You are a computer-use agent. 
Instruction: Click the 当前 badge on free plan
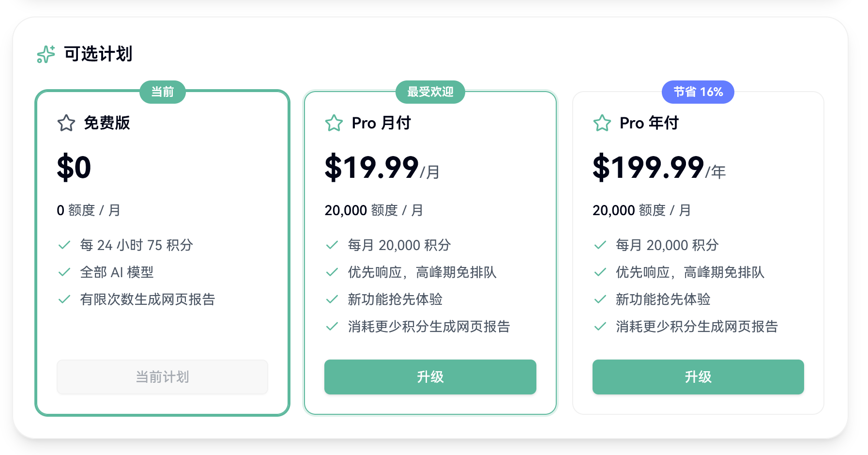[x=162, y=92]
